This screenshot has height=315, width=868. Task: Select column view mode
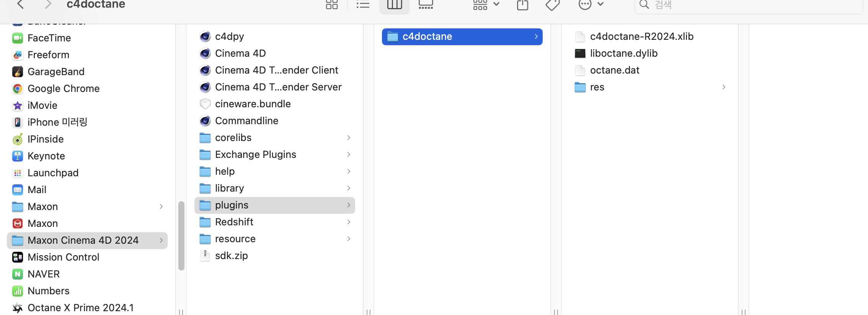(394, 5)
